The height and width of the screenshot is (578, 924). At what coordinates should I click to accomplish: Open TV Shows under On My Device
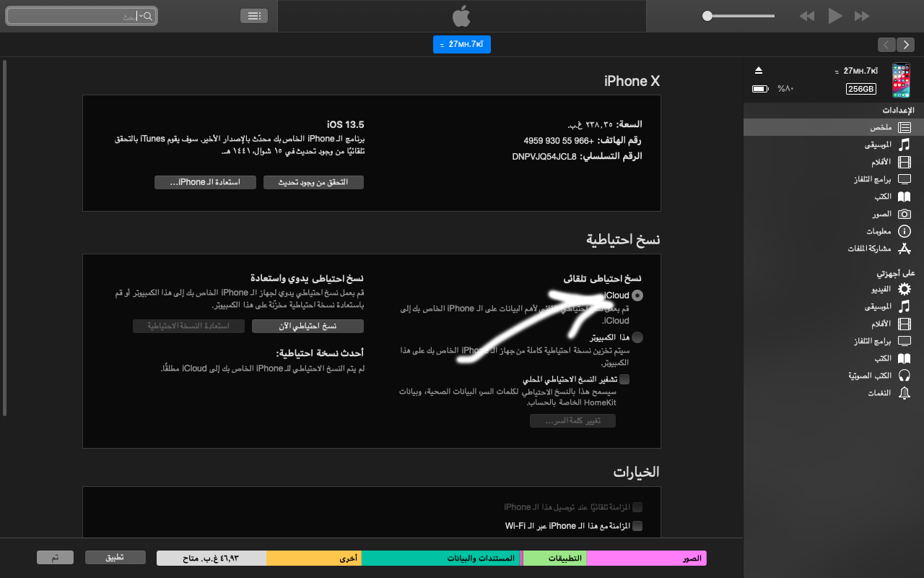pyautogui.click(x=834, y=341)
